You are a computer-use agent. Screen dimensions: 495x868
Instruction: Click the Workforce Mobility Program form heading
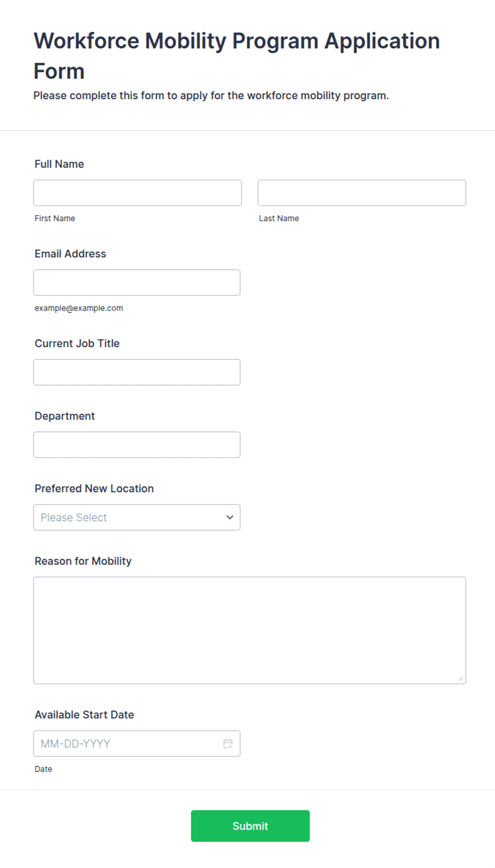(237, 56)
